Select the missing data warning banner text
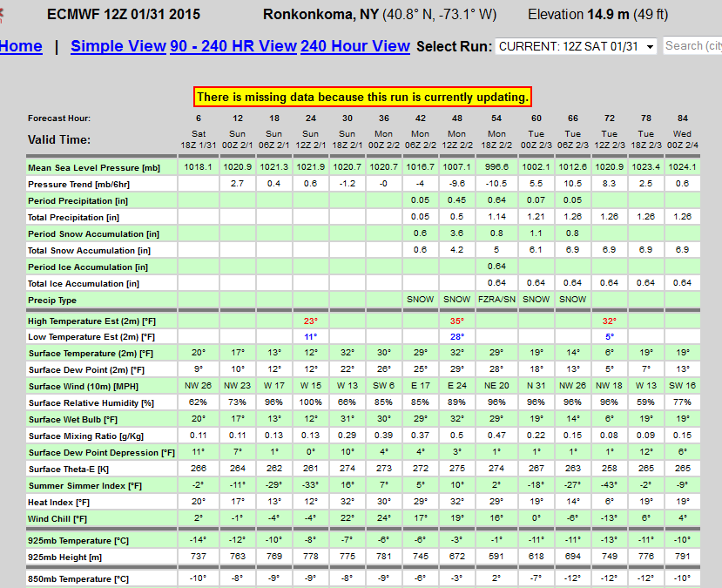The image size is (722, 588). pos(363,98)
